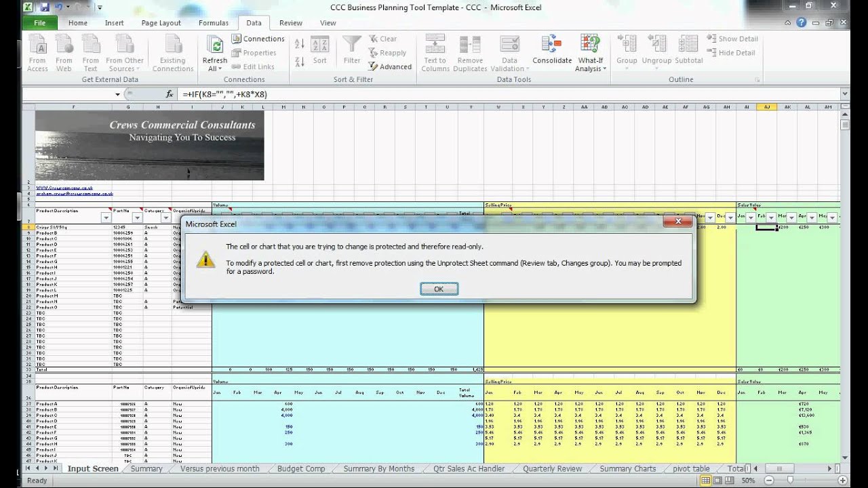The width and height of the screenshot is (868, 488).
Task: Open Part No column filter dropdown
Action: point(137,218)
